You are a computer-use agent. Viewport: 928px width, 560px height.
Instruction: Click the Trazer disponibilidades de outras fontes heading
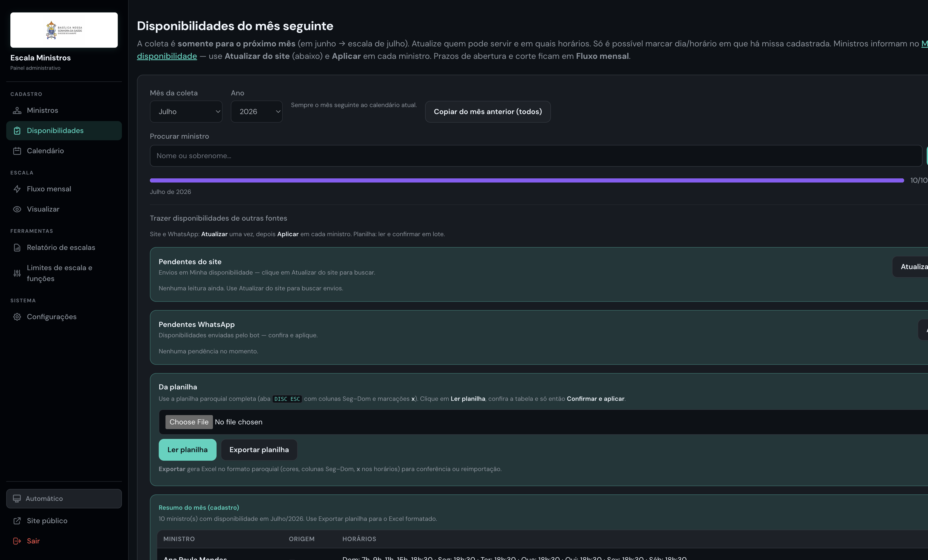[218, 219]
